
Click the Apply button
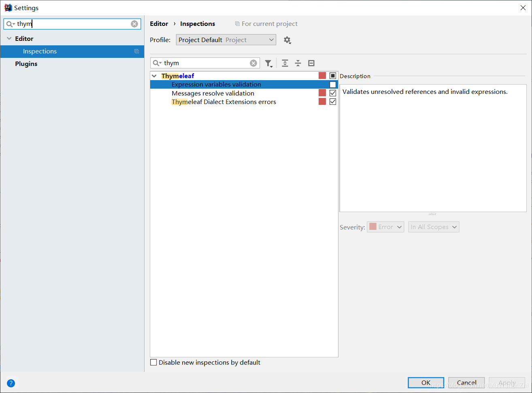(507, 382)
